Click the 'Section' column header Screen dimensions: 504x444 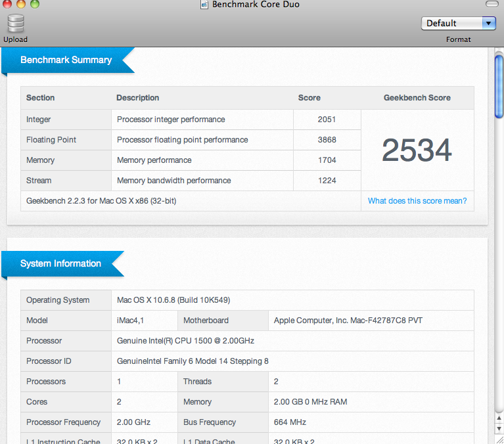coord(40,98)
